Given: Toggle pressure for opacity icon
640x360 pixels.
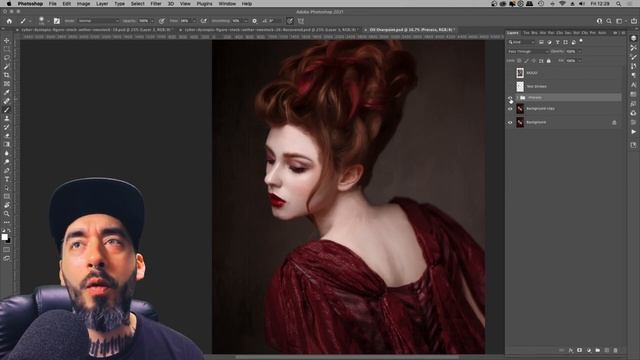Looking at the screenshot, I should 162,21.
